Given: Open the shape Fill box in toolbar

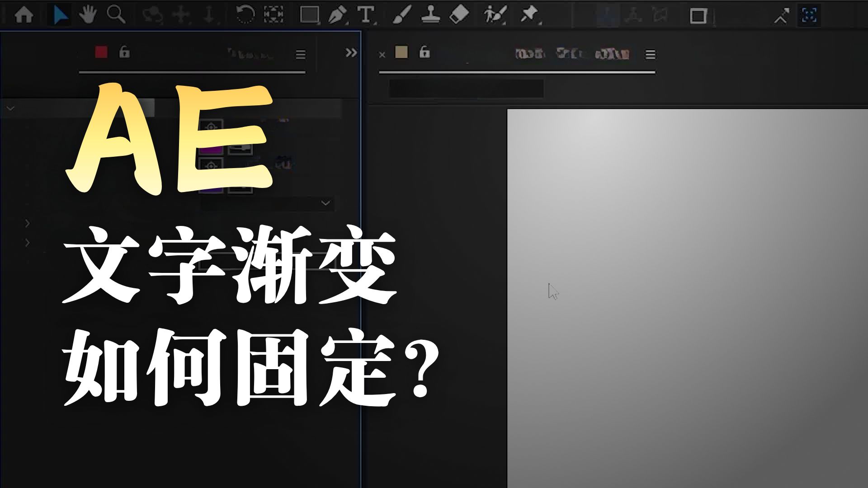Looking at the screenshot, I should pos(698,16).
